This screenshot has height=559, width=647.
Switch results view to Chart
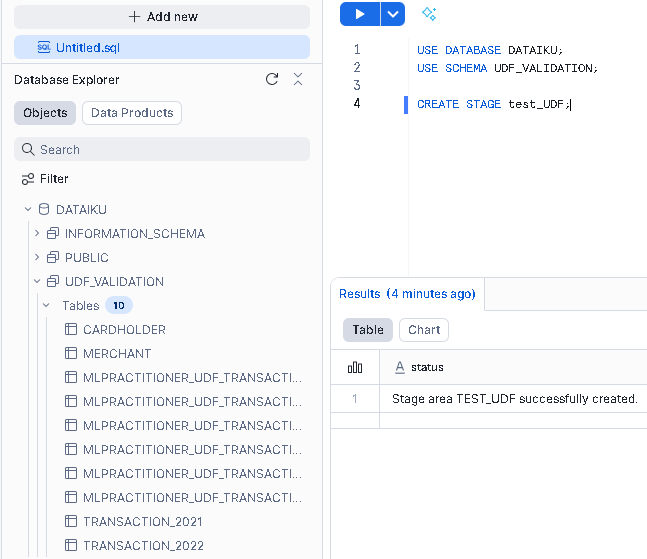(x=424, y=330)
